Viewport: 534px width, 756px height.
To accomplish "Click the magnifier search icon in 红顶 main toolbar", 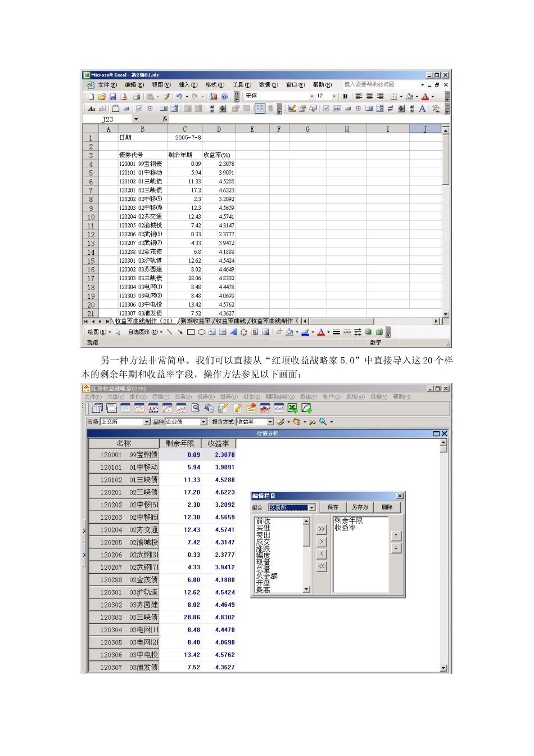I will pos(196,408).
